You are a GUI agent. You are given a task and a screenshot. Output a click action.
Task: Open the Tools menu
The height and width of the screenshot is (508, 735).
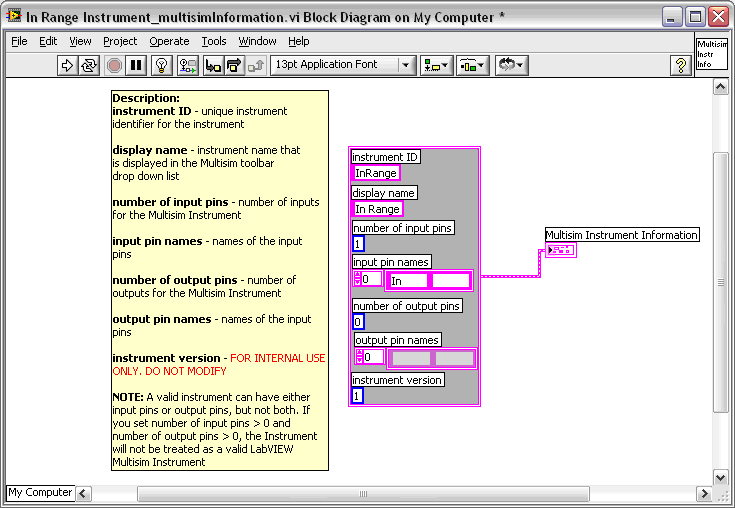click(x=214, y=41)
